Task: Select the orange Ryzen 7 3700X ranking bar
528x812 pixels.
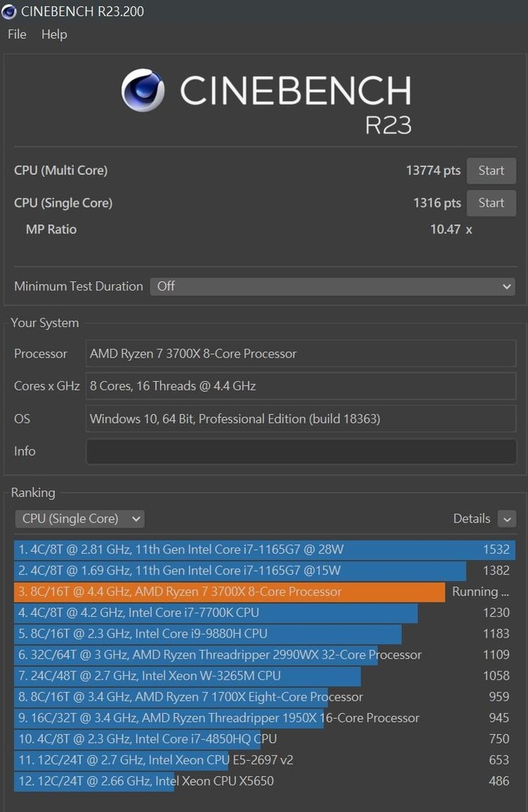Action: coord(230,591)
